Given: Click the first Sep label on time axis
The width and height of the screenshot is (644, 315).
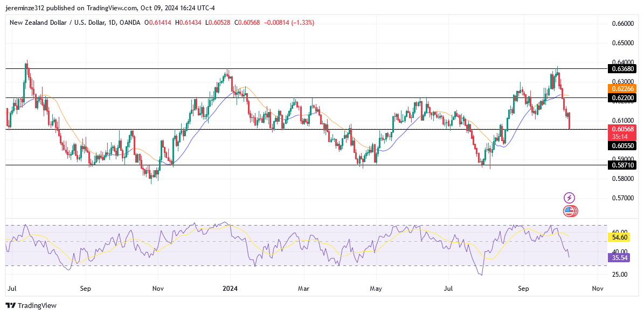Looking at the screenshot, I should pyautogui.click(x=85, y=289).
